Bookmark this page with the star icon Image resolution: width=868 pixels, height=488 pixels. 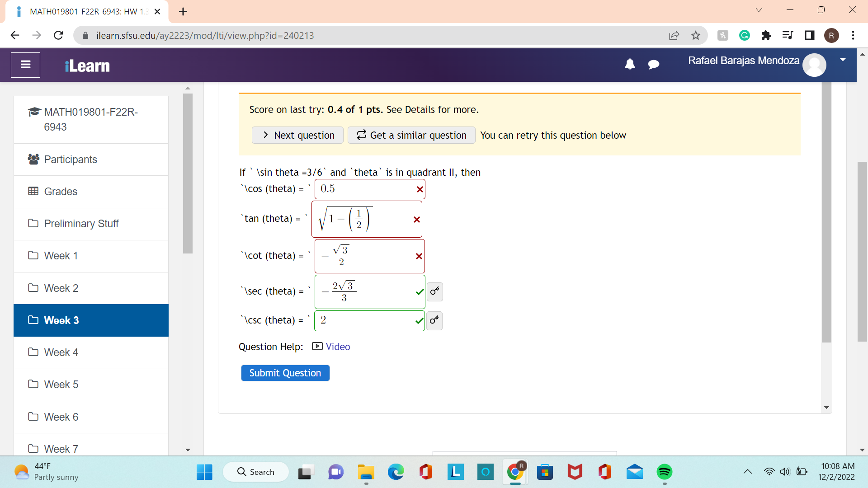696,35
